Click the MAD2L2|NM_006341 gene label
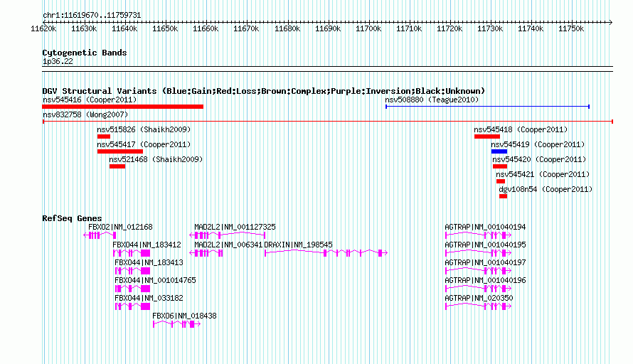This screenshot has width=633, height=364. tap(228, 245)
